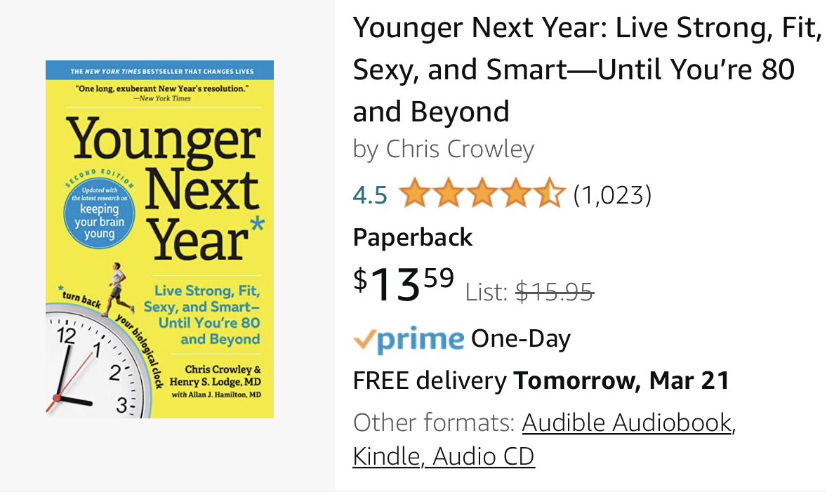Click the struck-through $15.95 list price
This screenshot has height=504, width=827.
click(x=555, y=291)
